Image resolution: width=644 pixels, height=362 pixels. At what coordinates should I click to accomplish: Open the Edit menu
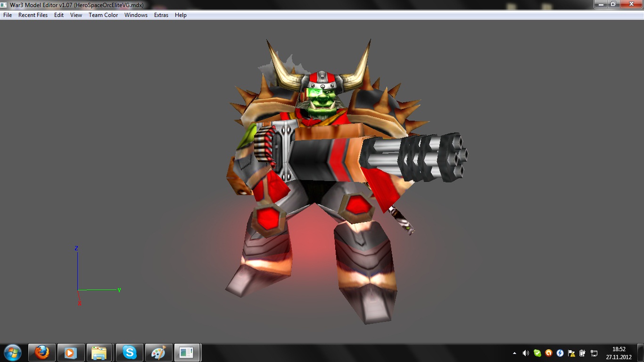coord(59,15)
